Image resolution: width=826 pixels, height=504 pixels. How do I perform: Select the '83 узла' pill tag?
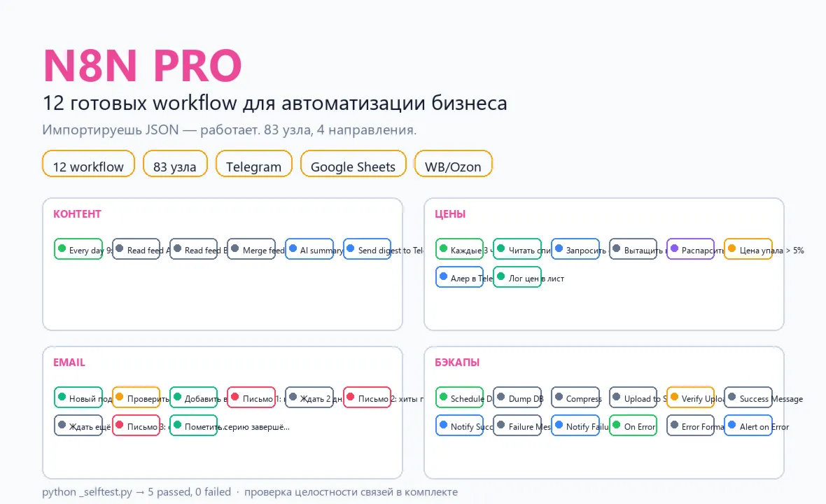click(175, 164)
